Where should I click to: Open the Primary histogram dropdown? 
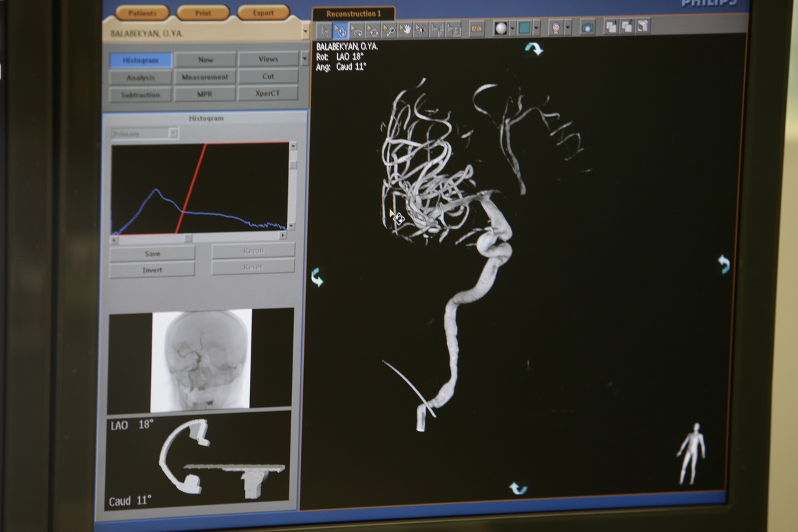tap(145, 134)
